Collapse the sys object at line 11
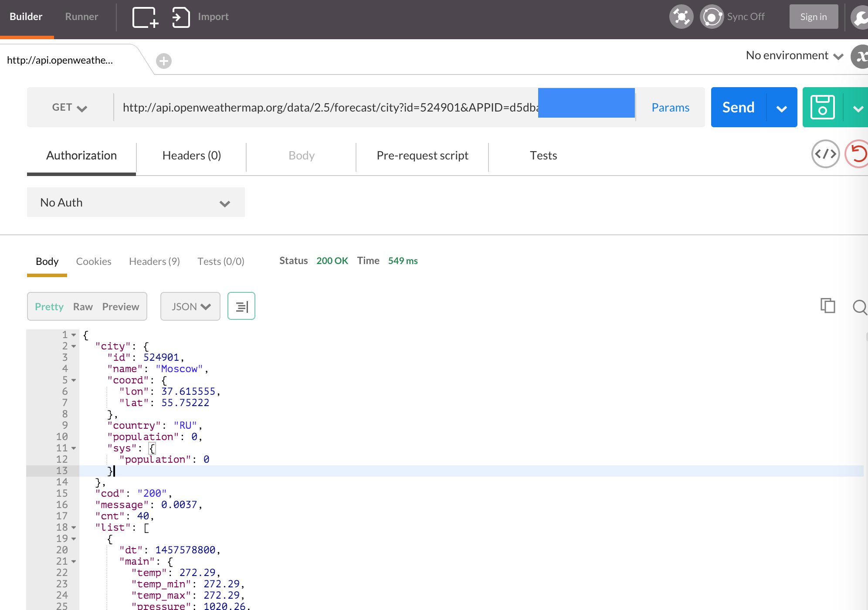Viewport: 868px width, 610px height. click(74, 448)
